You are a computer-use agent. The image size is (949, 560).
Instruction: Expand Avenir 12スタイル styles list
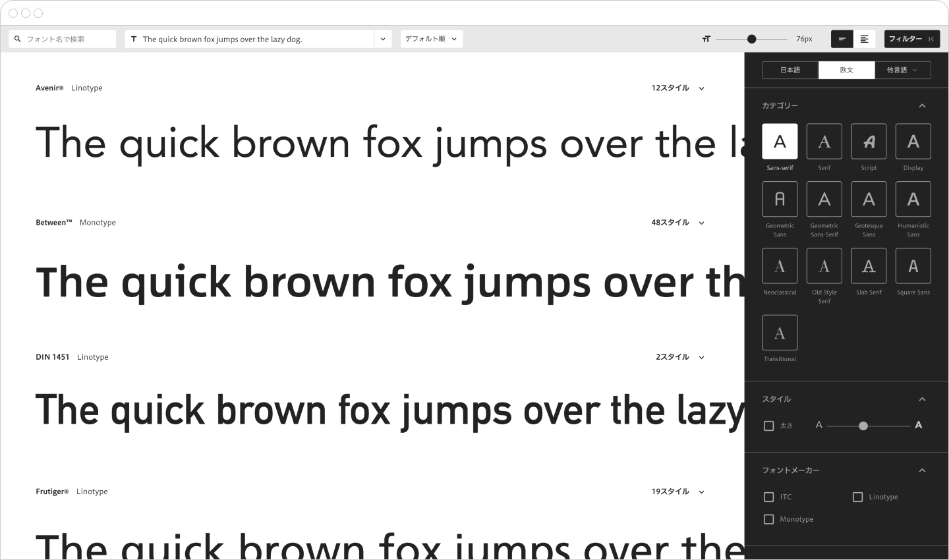point(678,88)
